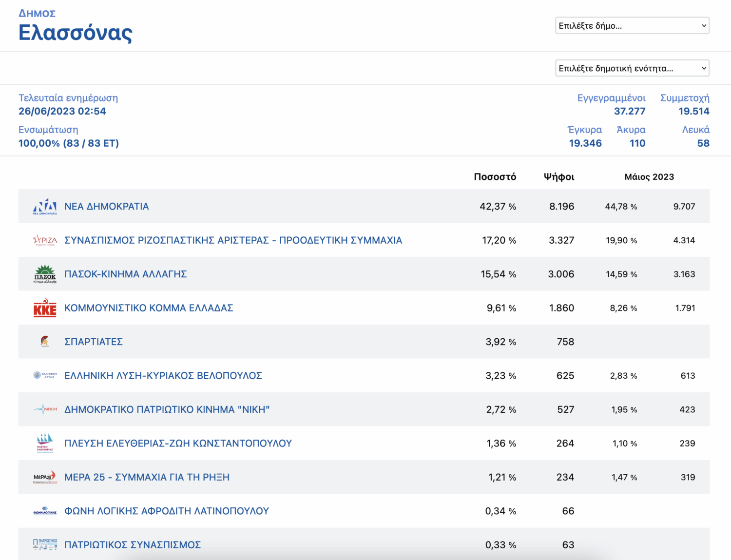Open the 'Επιλέξτε δημοτική ενότητα...' dropdown

[632, 68]
